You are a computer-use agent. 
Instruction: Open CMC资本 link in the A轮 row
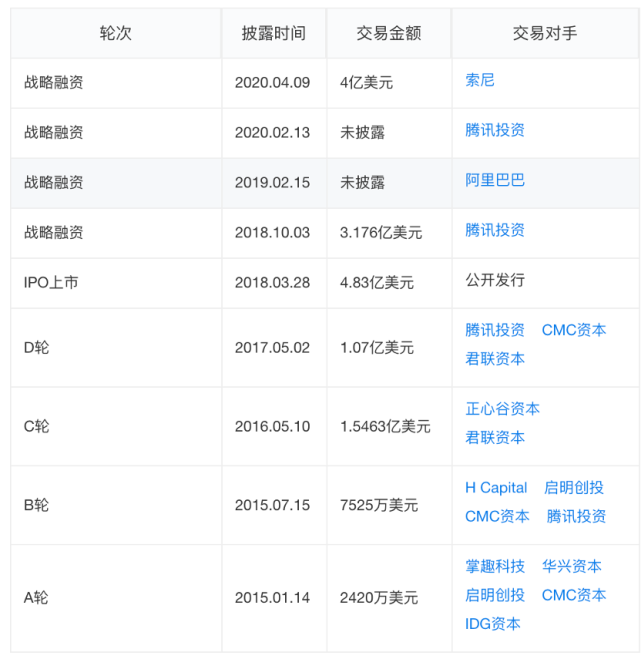click(574, 594)
